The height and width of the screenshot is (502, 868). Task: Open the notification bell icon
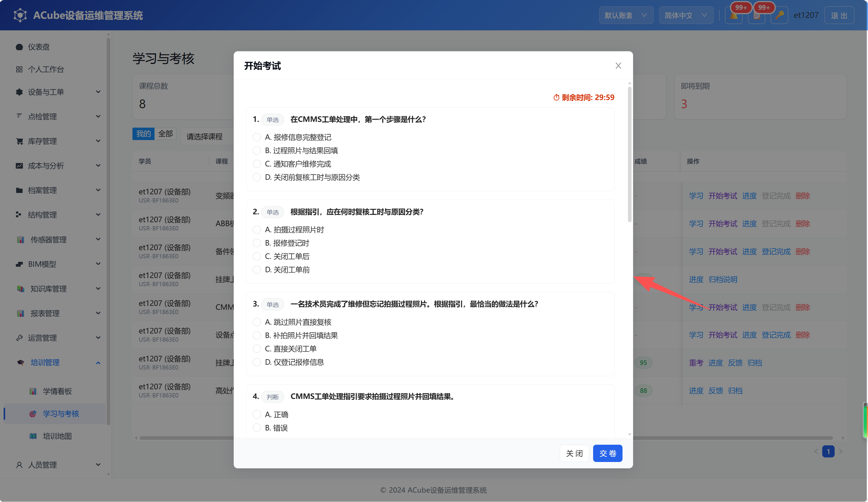pos(734,15)
